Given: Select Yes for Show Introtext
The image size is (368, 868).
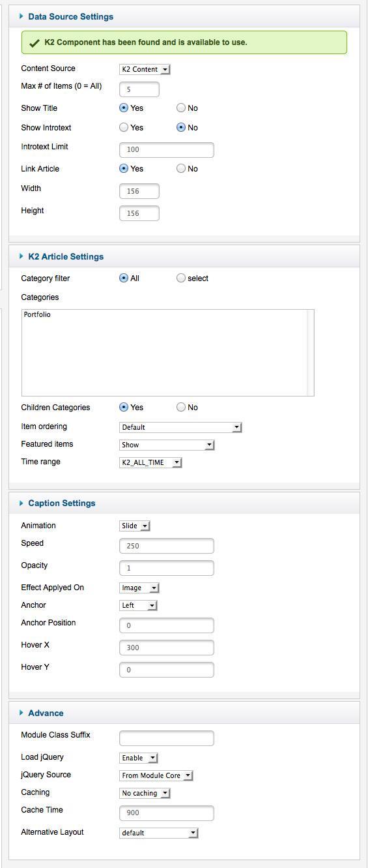Looking at the screenshot, I should [124, 127].
